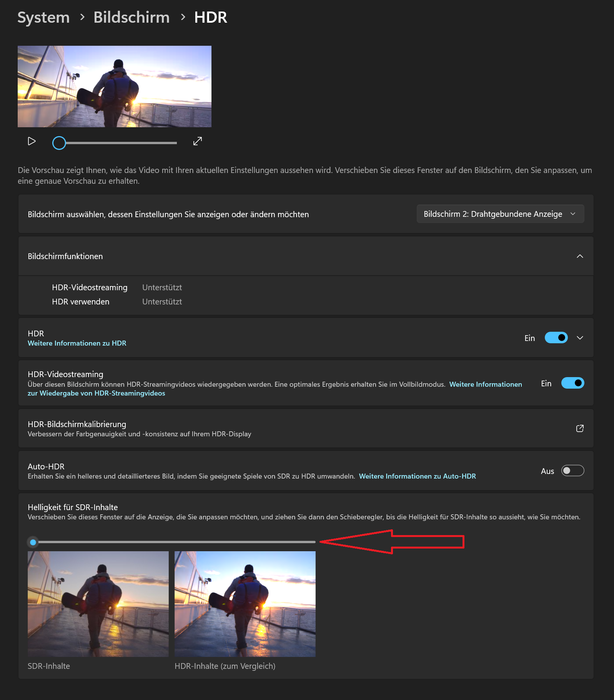Go back to System in breadcrumb
This screenshot has width=614, height=700.
(43, 17)
